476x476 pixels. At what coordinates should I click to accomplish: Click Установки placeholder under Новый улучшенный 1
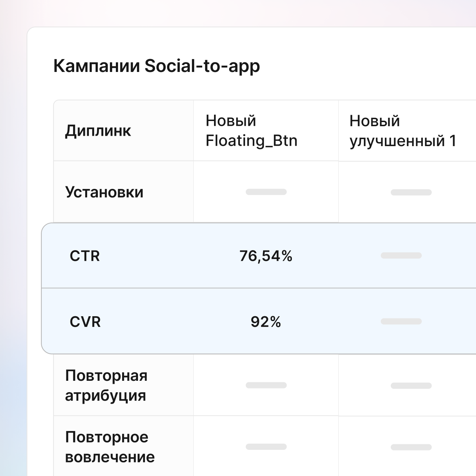[x=411, y=192]
